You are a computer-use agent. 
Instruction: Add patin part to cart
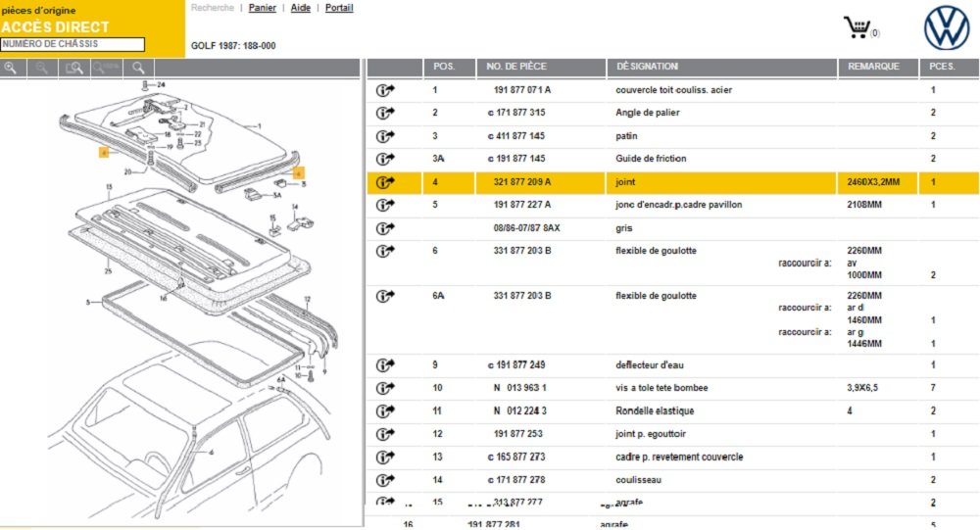pyautogui.click(x=385, y=135)
